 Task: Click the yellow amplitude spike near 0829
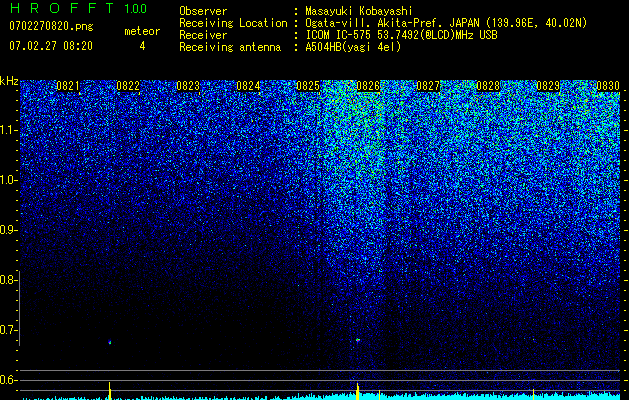(x=533, y=394)
